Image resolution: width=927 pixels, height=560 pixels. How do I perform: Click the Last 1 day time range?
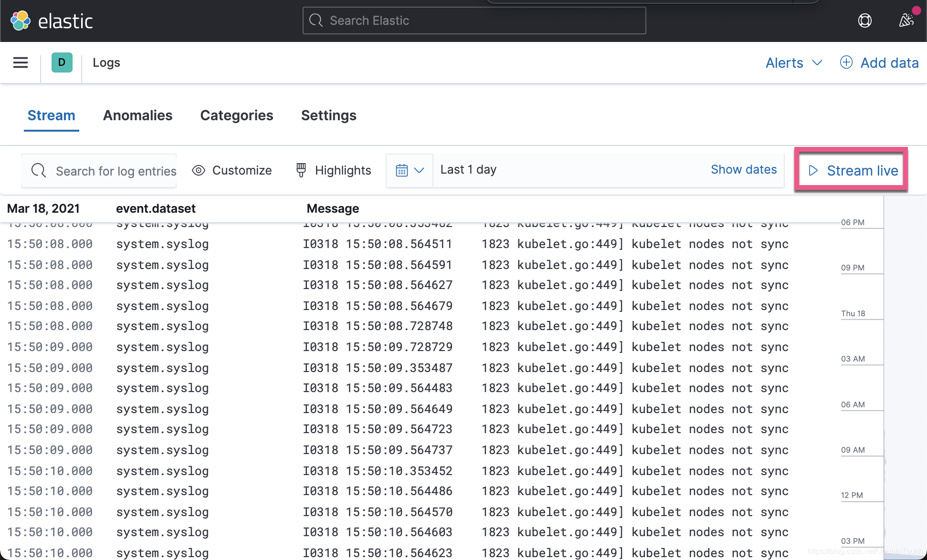[x=468, y=170]
